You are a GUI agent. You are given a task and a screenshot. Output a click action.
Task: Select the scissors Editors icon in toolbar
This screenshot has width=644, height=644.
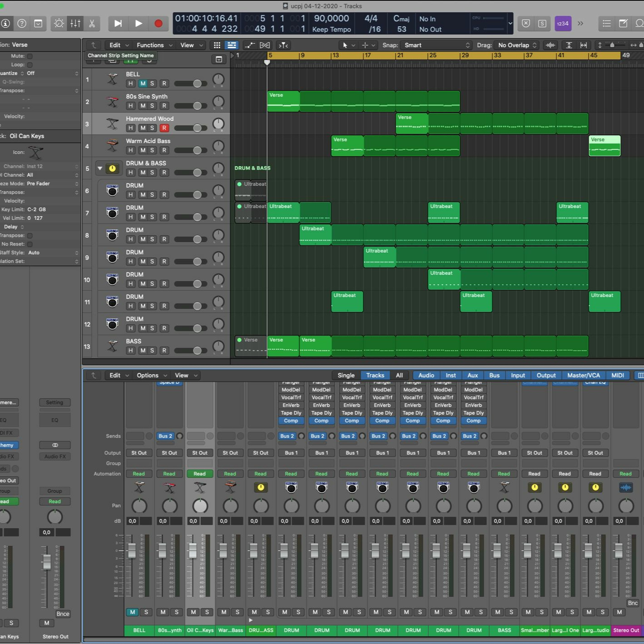click(92, 23)
